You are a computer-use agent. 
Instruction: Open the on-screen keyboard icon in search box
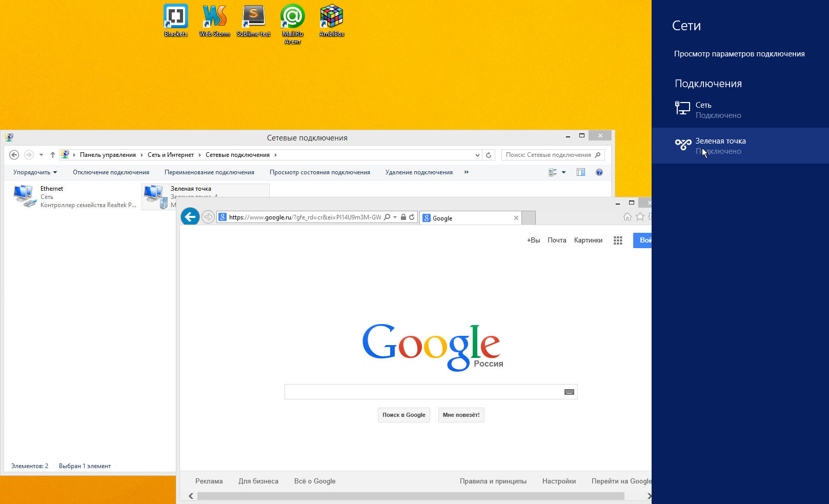pyautogui.click(x=569, y=392)
